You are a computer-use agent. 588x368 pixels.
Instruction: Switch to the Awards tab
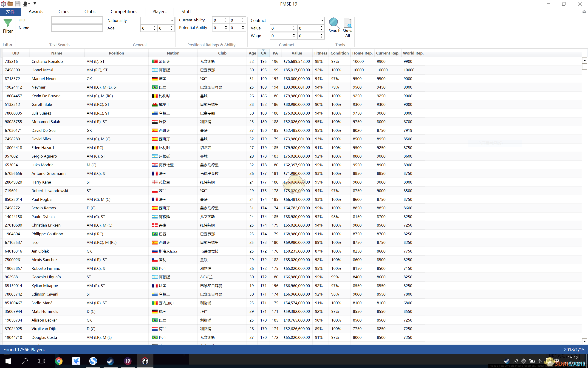click(x=36, y=12)
